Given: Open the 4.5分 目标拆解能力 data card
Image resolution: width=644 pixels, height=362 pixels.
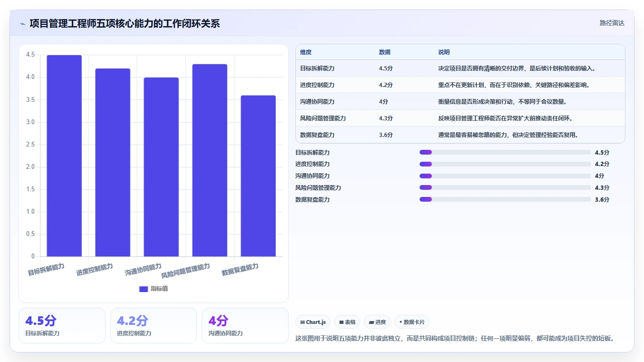Looking at the screenshot, I should [62, 325].
